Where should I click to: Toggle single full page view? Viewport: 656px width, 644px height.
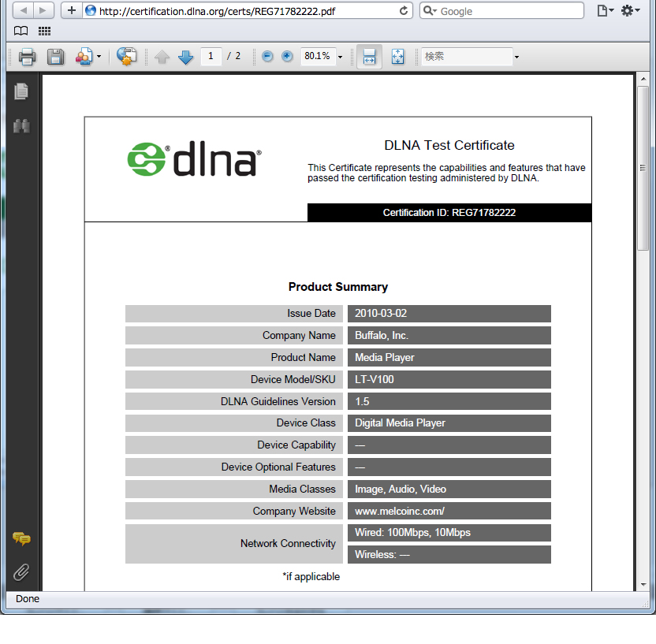pos(397,57)
